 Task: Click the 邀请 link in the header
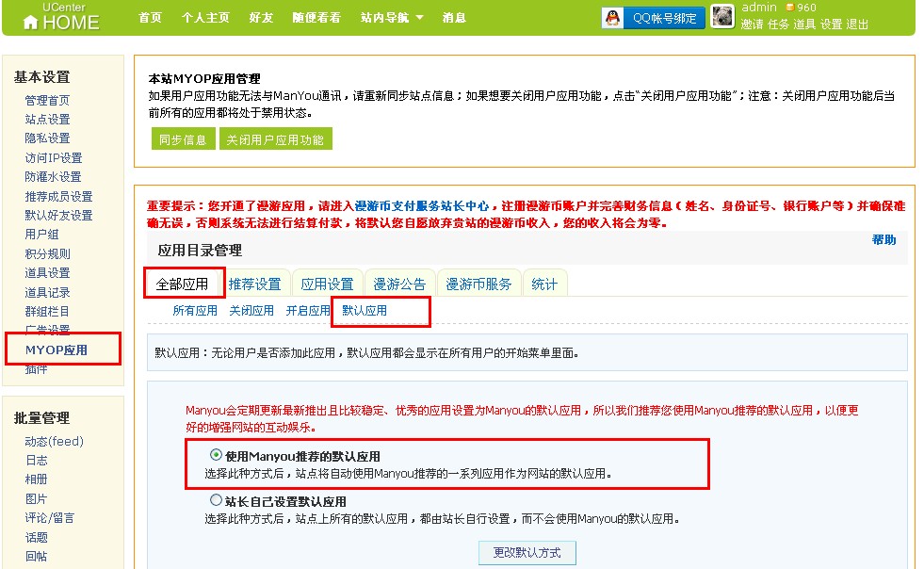752,24
